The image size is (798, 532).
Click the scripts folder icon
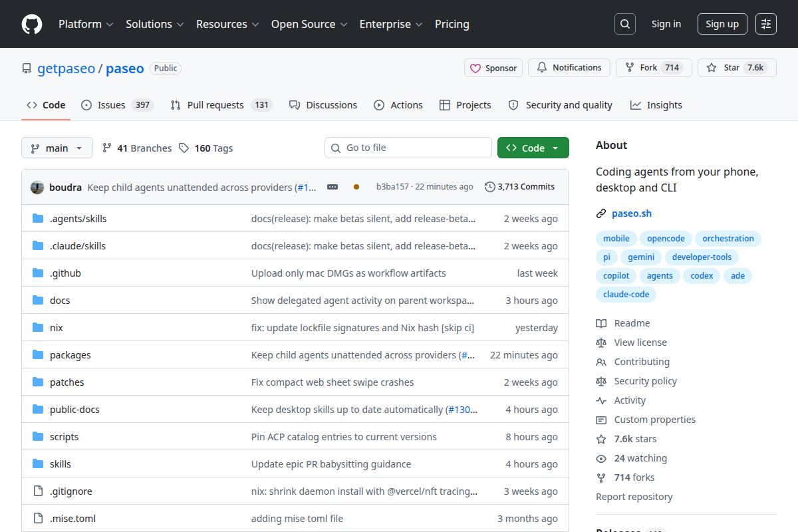click(x=38, y=437)
